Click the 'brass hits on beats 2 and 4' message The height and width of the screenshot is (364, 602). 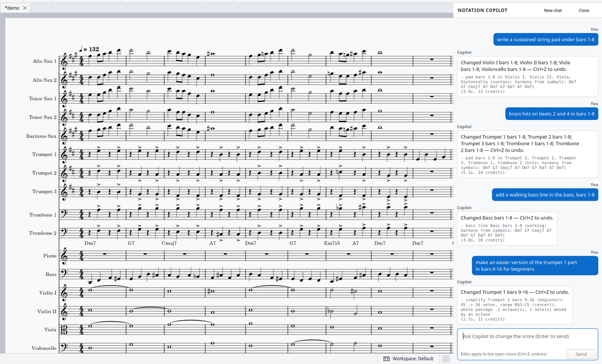pyautogui.click(x=552, y=114)
